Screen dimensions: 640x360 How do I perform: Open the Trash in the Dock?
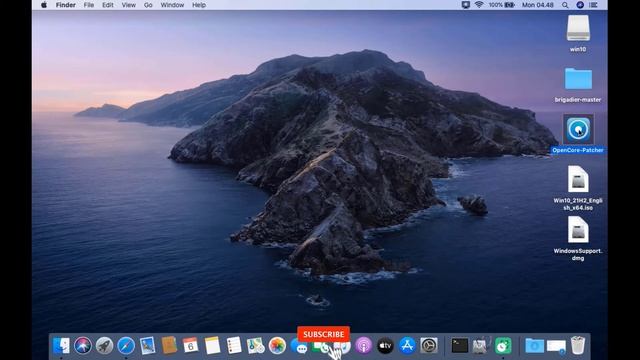[x=578, y=345]
